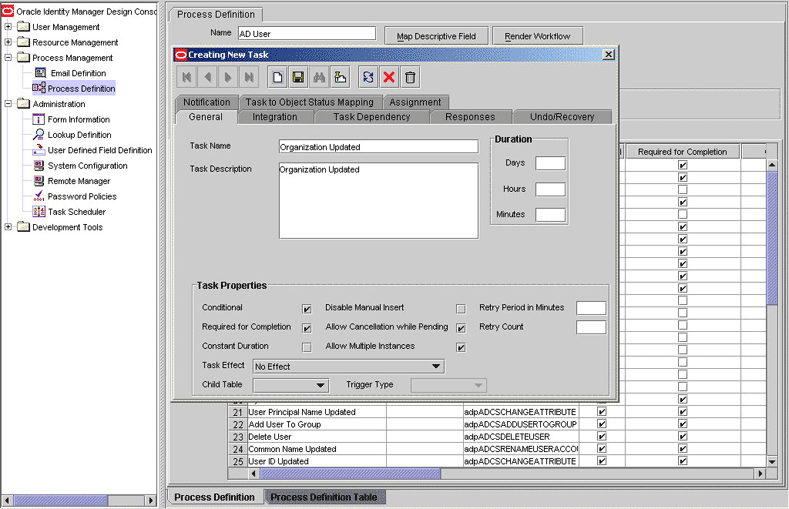Viewport: 789px width, 509px height.
Task: Expand Development Tools folder
Action: pyautogui.click(x=8, y=227)
